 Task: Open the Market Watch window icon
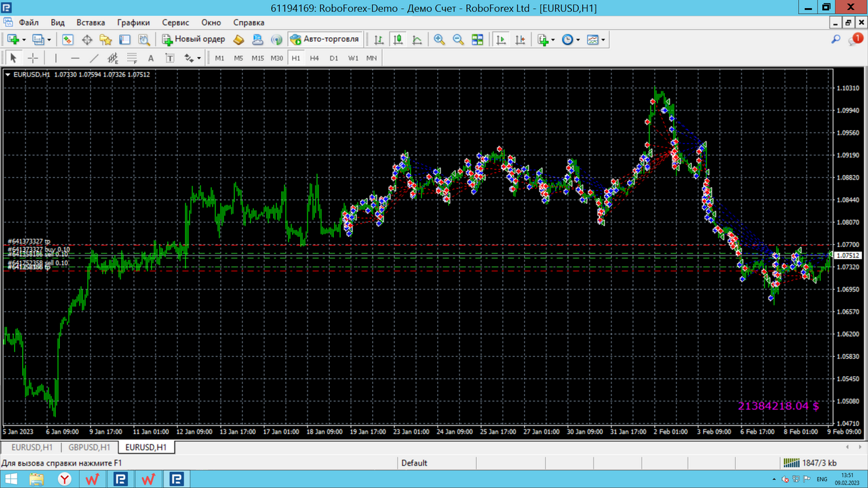(67, 40)
